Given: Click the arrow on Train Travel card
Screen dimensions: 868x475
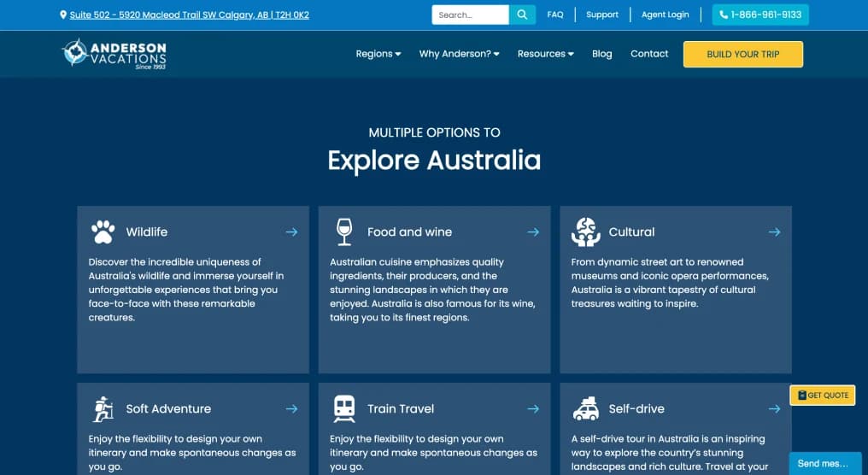Looking at the screenshot, I should [533, 409].
